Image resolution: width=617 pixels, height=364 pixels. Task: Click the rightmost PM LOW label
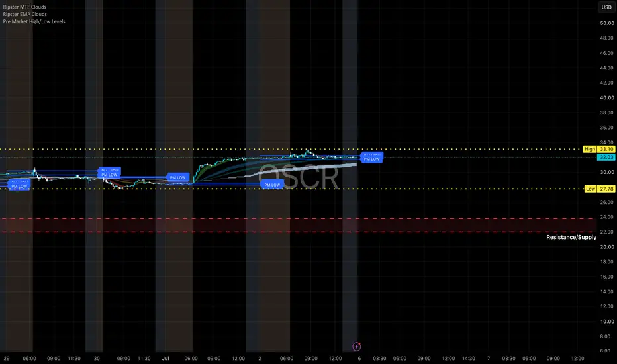click(x=372, y=159)
